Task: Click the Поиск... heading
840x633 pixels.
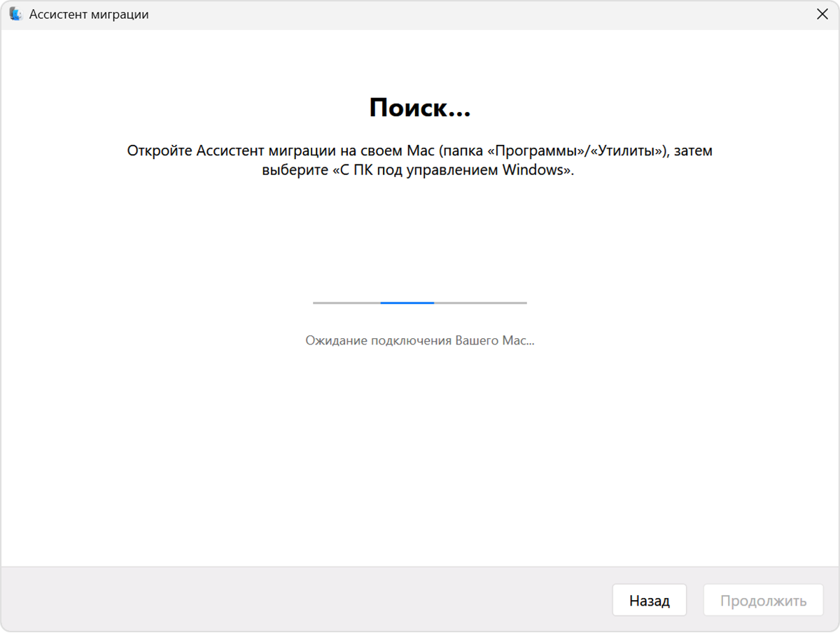Action: (x=419, y=108)
